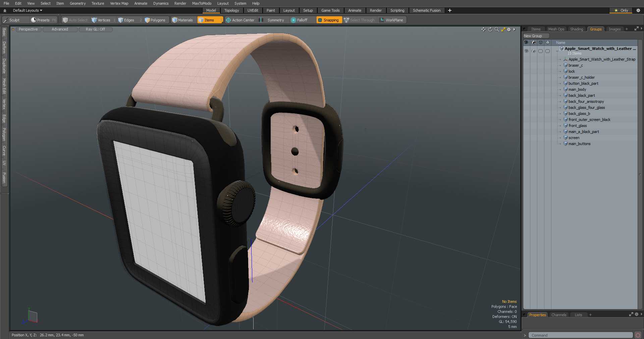This screenshot has height=339, width=644.
Task: Open the Deform side toolbox tab
Action: (4, 48)
